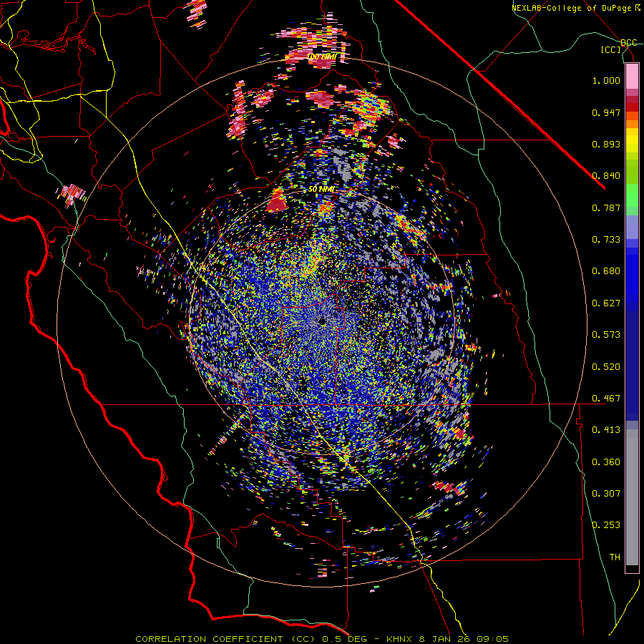Image resolution: width=644 pixels, height=644 pixels.
Task: Click the 0.253 scale value
Action: click(x=606, y=525)
